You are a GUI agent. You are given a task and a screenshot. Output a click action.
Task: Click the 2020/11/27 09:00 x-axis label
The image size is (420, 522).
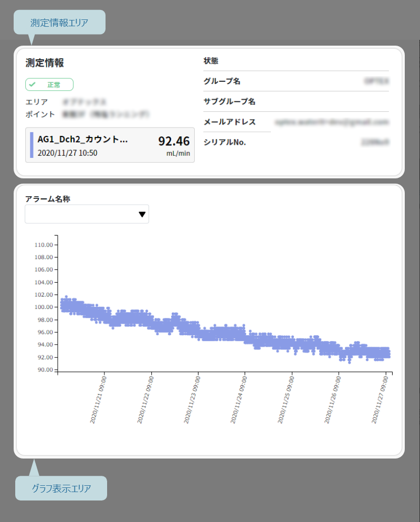coord(380,400)
